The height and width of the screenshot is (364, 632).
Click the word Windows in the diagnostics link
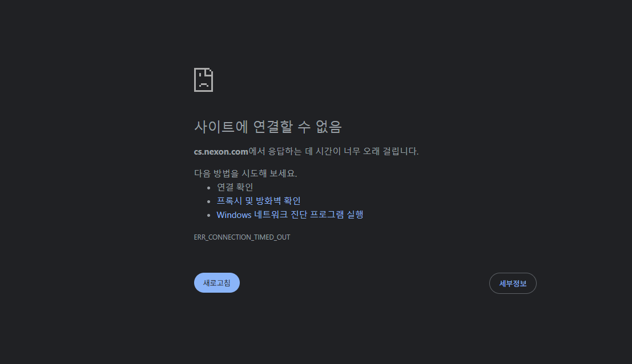coord(234,215)
